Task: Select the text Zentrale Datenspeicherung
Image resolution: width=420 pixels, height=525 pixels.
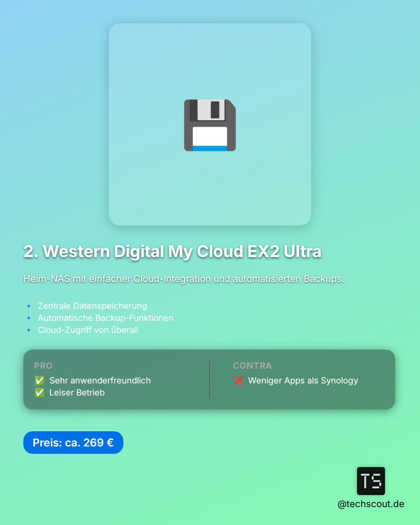Action: click(x=92, y=306)
